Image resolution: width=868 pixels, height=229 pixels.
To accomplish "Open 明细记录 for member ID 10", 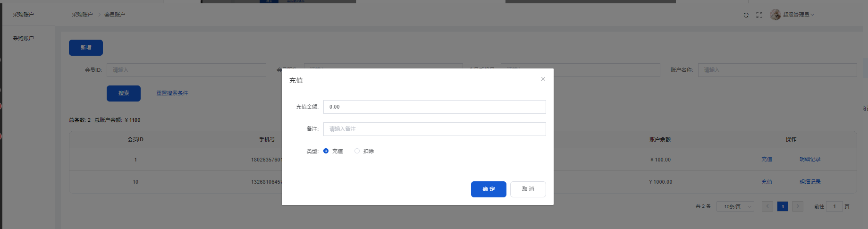I will pos(809,182).
